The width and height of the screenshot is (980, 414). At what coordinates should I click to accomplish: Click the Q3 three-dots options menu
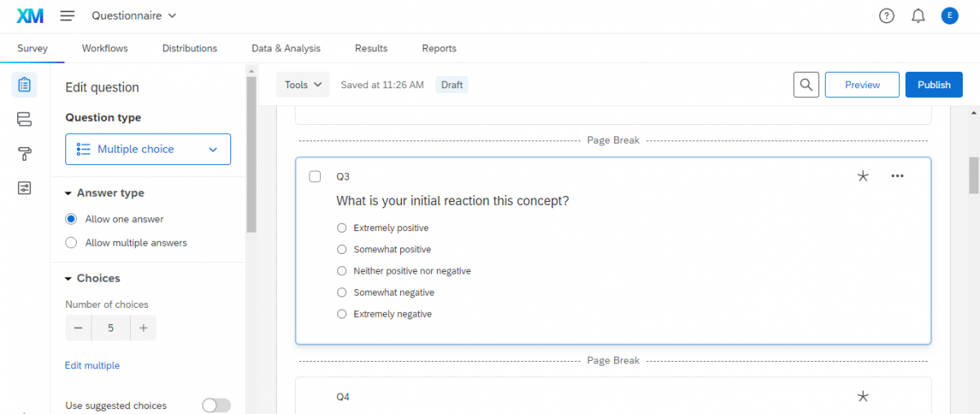point(898,176)
